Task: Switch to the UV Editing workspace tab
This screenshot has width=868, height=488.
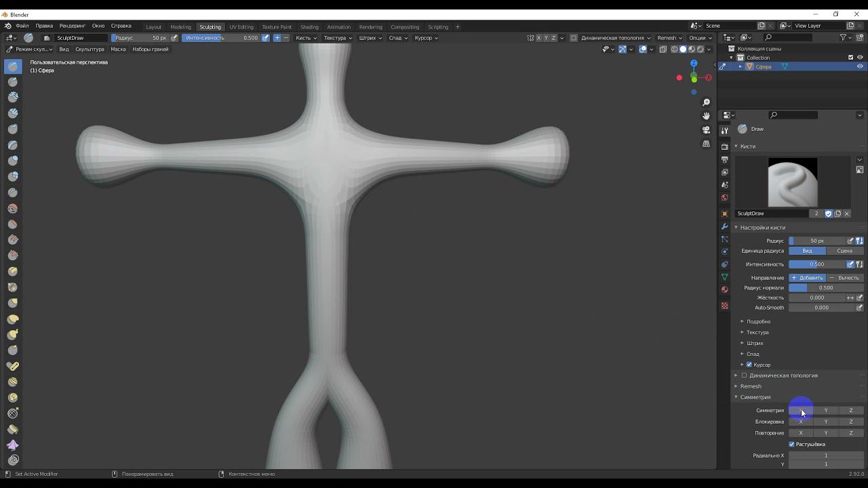Action: pyautogui.click(x=241, y=27)
